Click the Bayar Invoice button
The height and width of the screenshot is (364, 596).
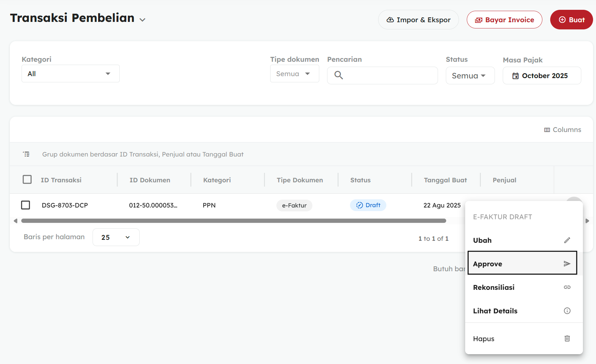pyautogui.click(x=504, y=20)
